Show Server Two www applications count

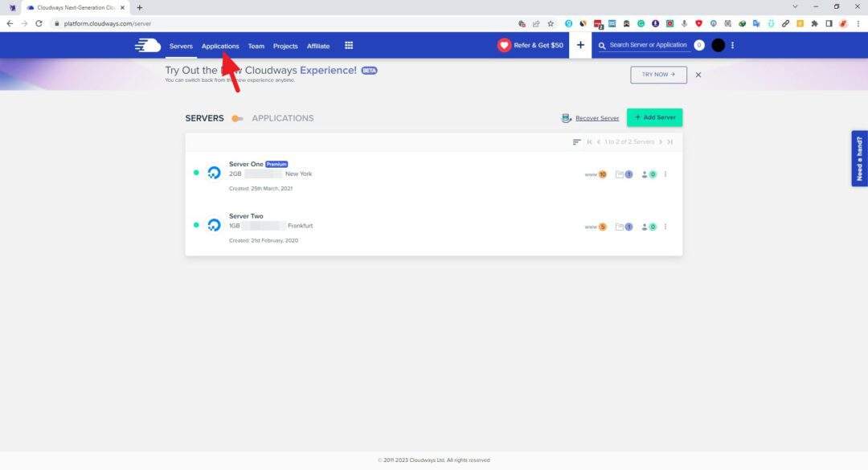(596, 227)
